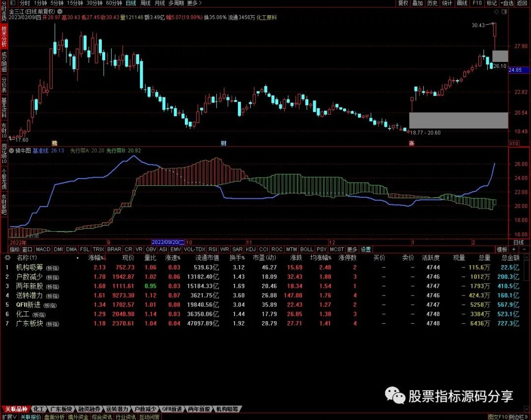Open 复权 adjustment menu
Viewport: 531px width, 420px height.
click(403, 3)
